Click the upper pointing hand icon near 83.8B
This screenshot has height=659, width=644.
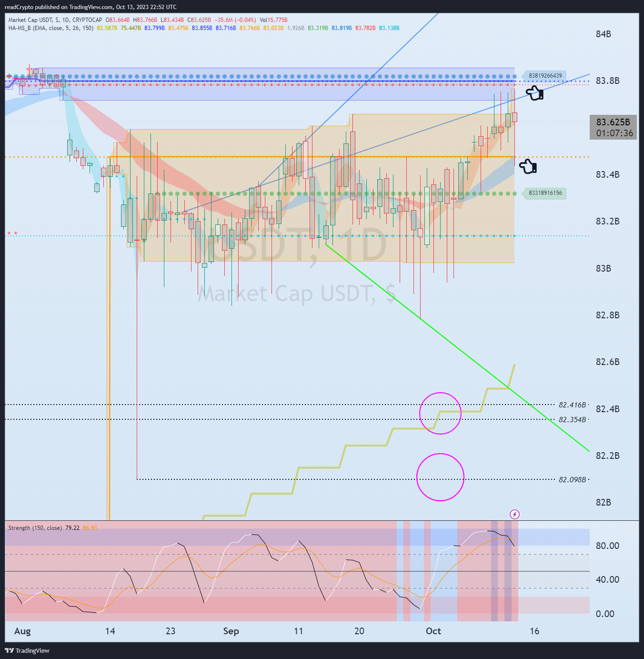[x=534, y=93]
